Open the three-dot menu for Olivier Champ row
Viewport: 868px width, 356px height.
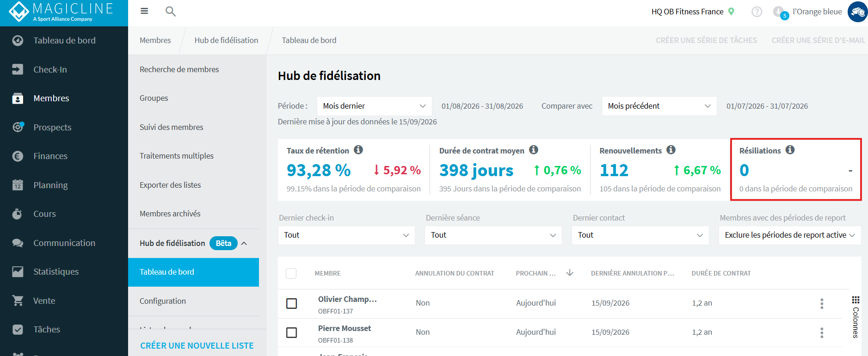pos(822,303)
